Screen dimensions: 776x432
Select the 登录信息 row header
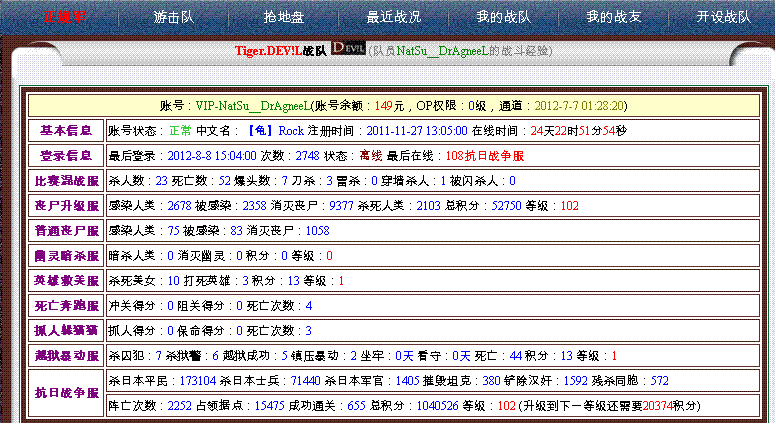pos(66,155)
